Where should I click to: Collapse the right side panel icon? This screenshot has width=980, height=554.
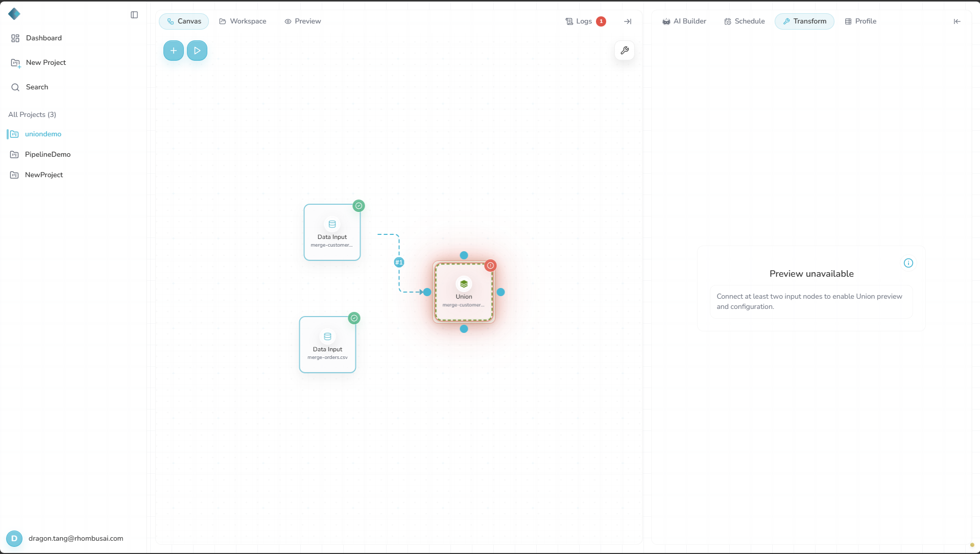(x=957, y=21)
